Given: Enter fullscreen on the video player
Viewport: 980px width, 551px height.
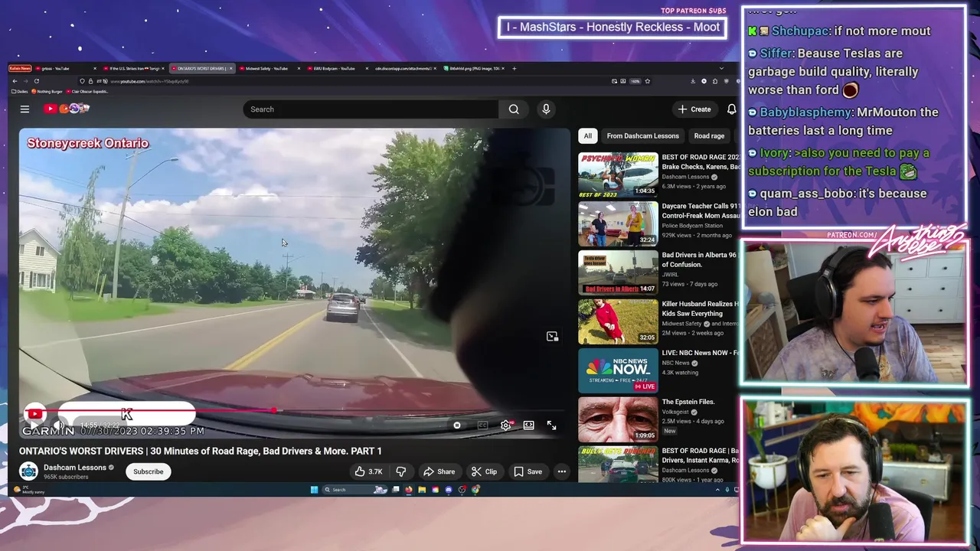Looking at the screenshot, I should tap(551, 425).
